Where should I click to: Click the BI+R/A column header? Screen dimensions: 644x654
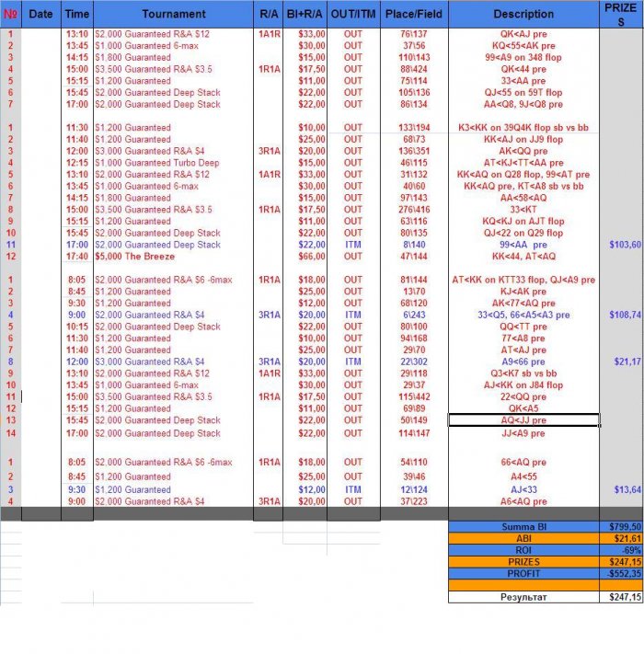305,14
